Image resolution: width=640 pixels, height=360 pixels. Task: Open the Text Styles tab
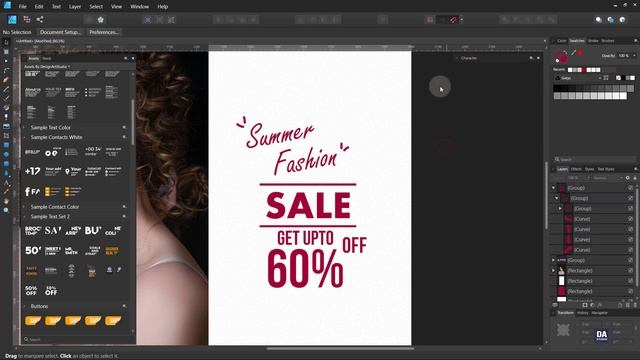click(606, 169)
